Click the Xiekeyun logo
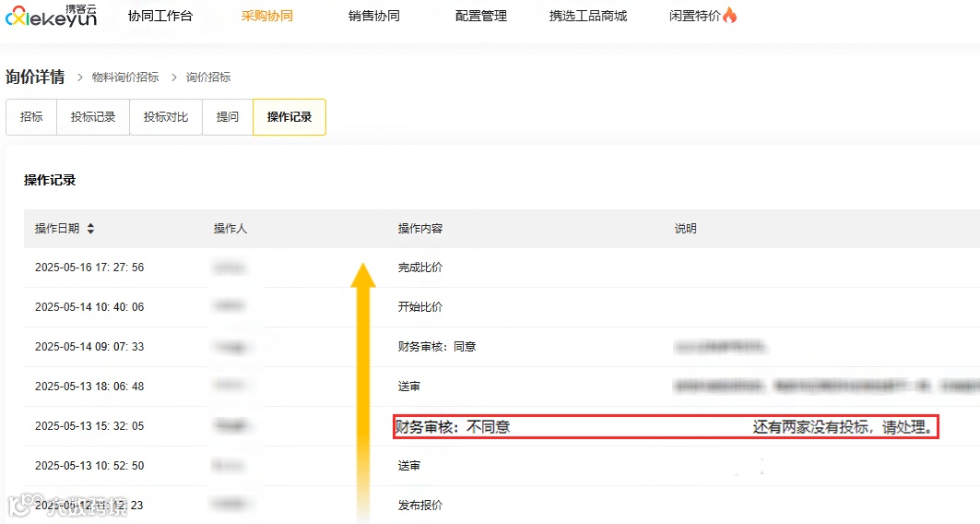This screenshot has height=524, width=980. coord(52,16)
